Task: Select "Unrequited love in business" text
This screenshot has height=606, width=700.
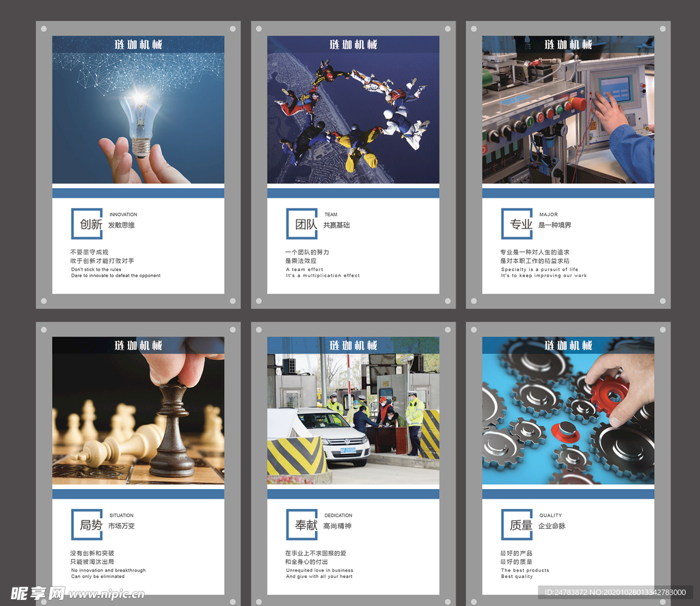Action: tap(320, 570)
